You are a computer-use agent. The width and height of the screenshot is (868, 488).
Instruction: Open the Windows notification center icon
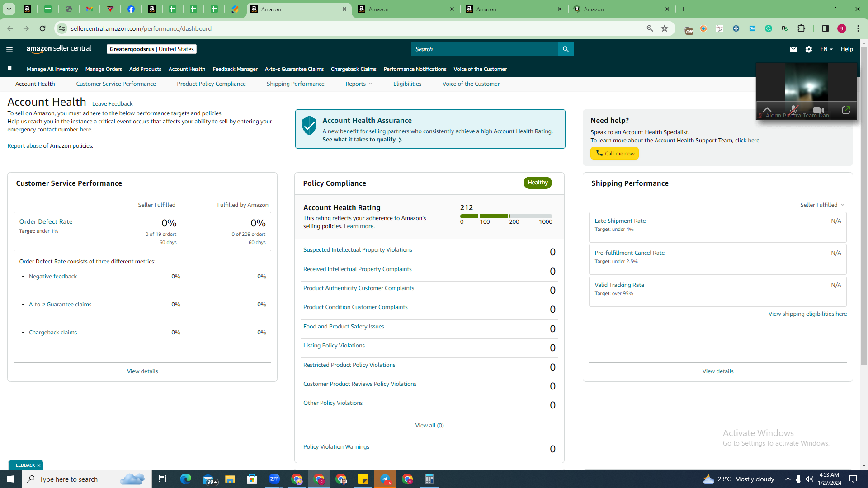tap(854, 479)
